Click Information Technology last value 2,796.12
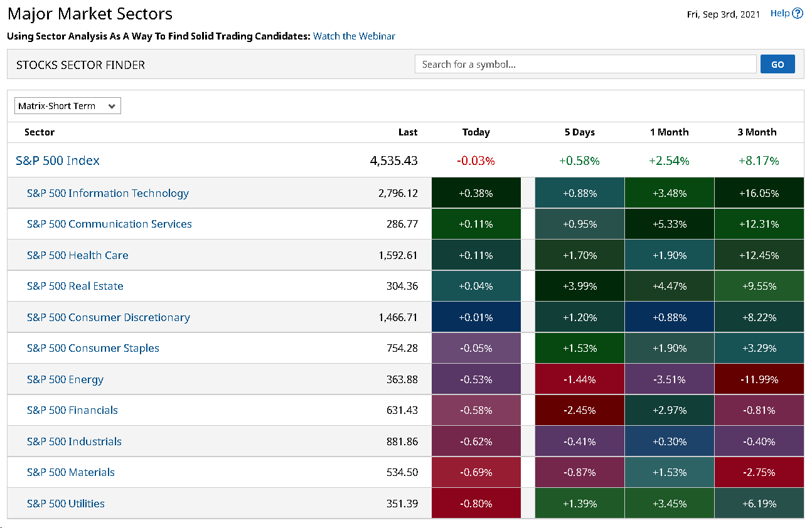This screenshot has width=812, height=528. (398, 193)
